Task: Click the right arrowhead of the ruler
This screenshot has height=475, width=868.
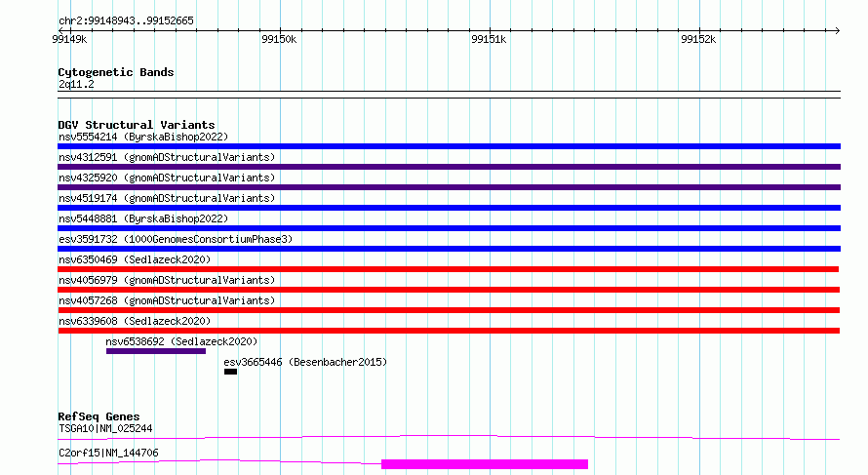Action: [838, 31]
